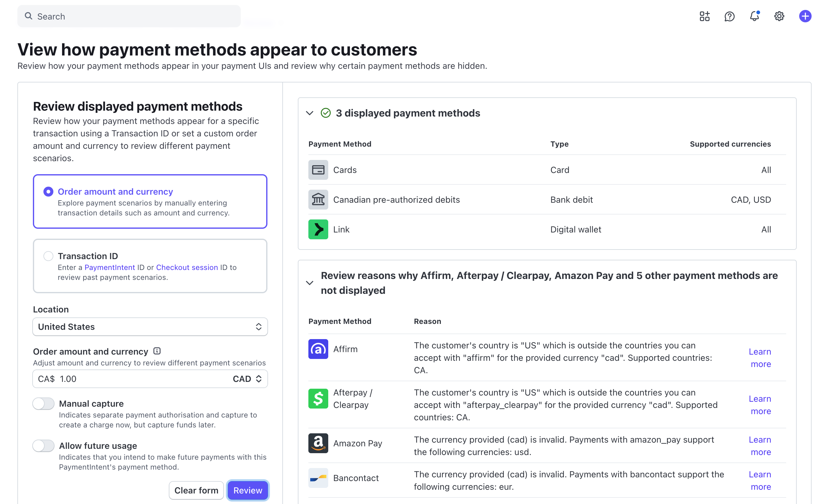Select the Transaction ID radio option
The image size is (824, 504).
[48, 256]
